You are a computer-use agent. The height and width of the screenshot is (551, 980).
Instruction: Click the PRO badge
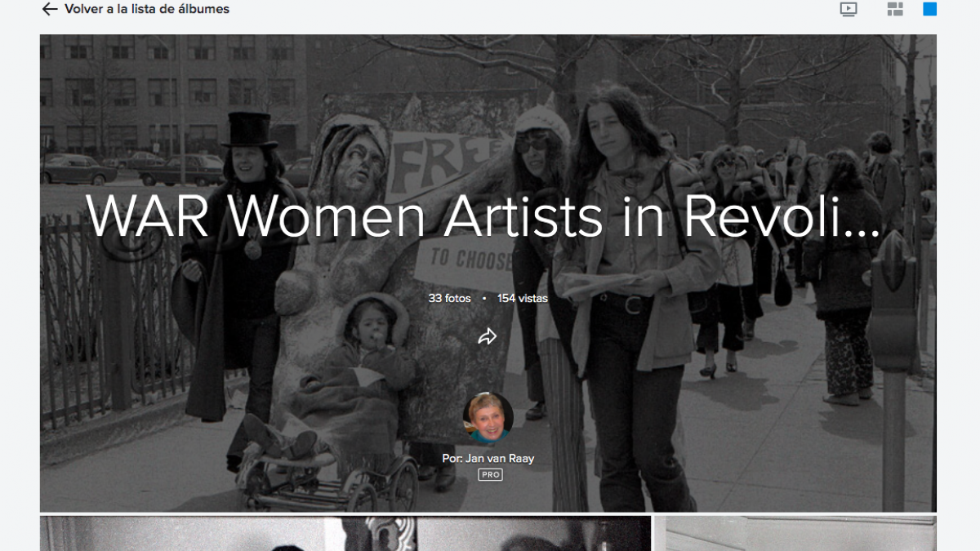pos(490,475)
